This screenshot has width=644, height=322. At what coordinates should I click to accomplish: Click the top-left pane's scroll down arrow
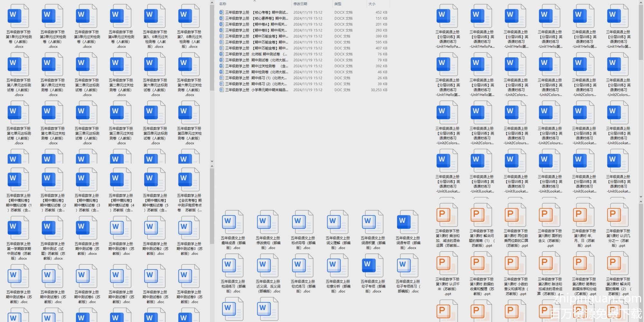(x=212, y=161)
